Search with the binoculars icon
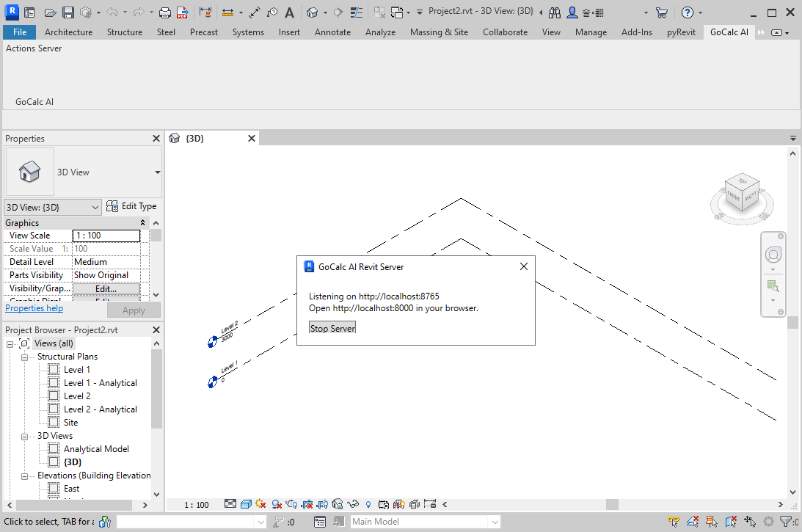802x532 pixels. (555, 12)
